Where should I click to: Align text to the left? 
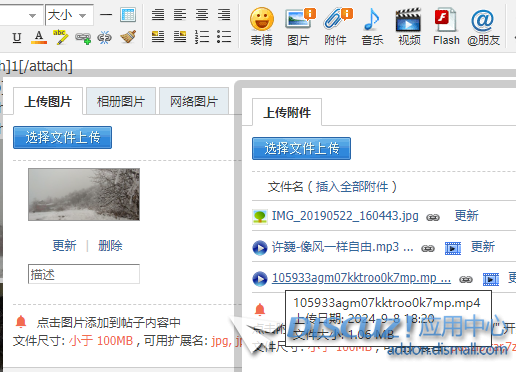point(180,15)
